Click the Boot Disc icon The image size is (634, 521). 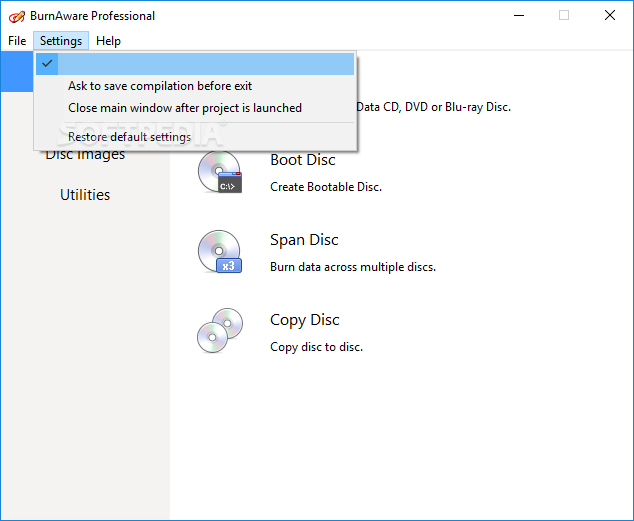point(220,172)
